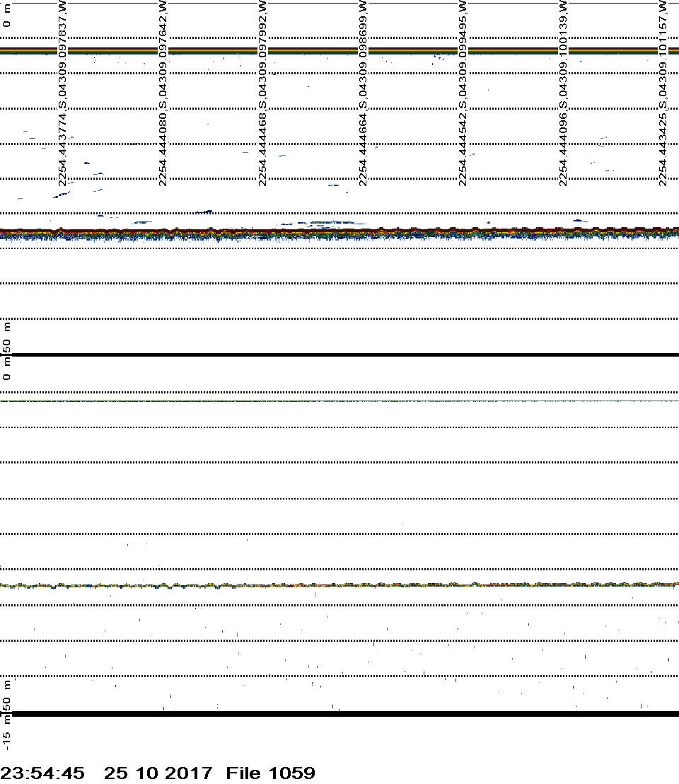Viewport: 679px width, 784px height.
Task: Select position marker 2254.444080,S,04309.097642,W
Action: [163, 93]
